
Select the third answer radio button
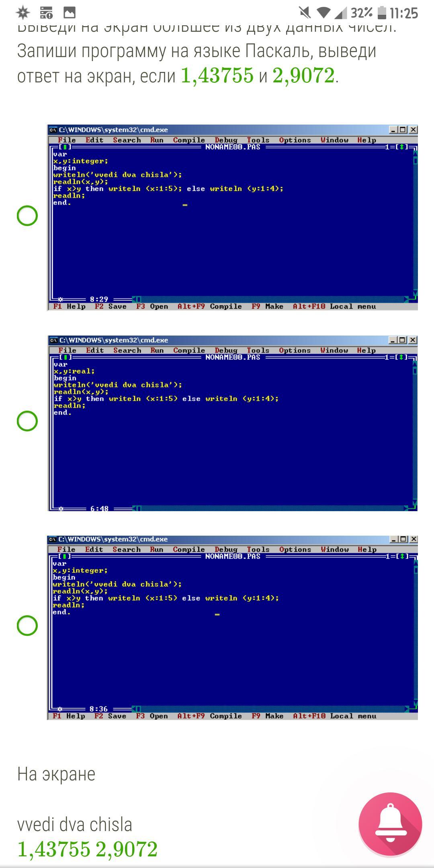coord(27,625)
